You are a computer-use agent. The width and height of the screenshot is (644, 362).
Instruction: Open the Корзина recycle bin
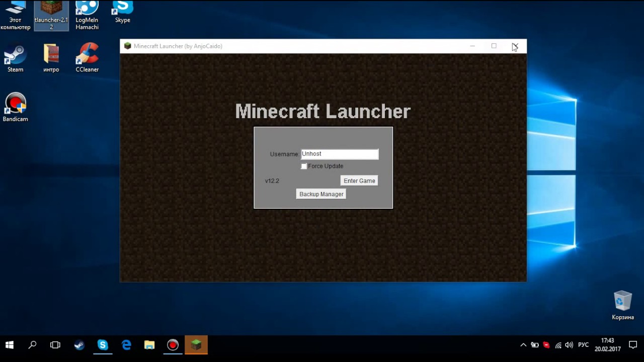[x=623, y=305]
